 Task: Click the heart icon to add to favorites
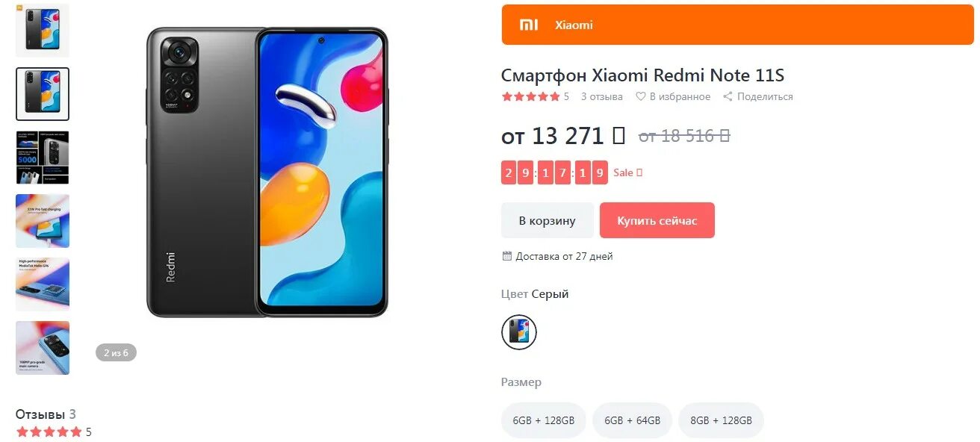point(640,96)
